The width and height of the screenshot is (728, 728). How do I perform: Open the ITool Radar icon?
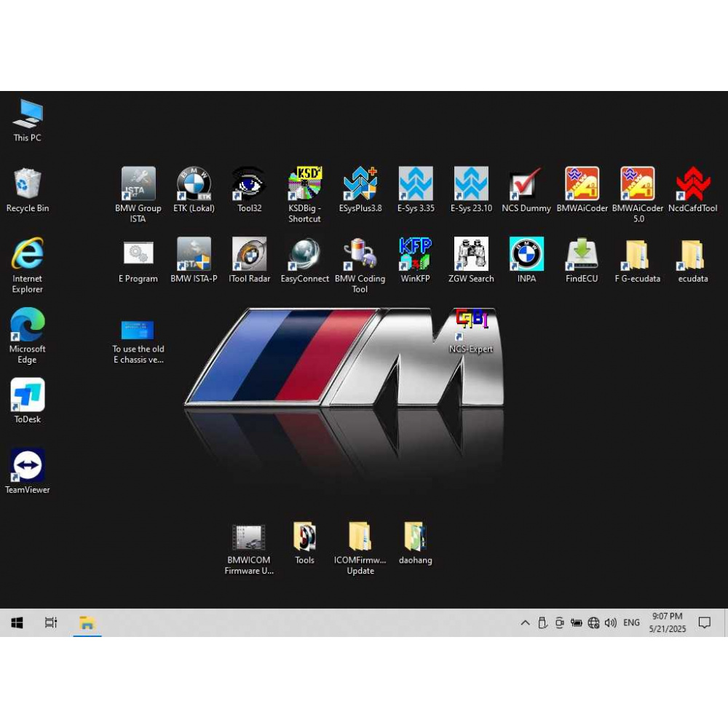click(x=249, y=261)
